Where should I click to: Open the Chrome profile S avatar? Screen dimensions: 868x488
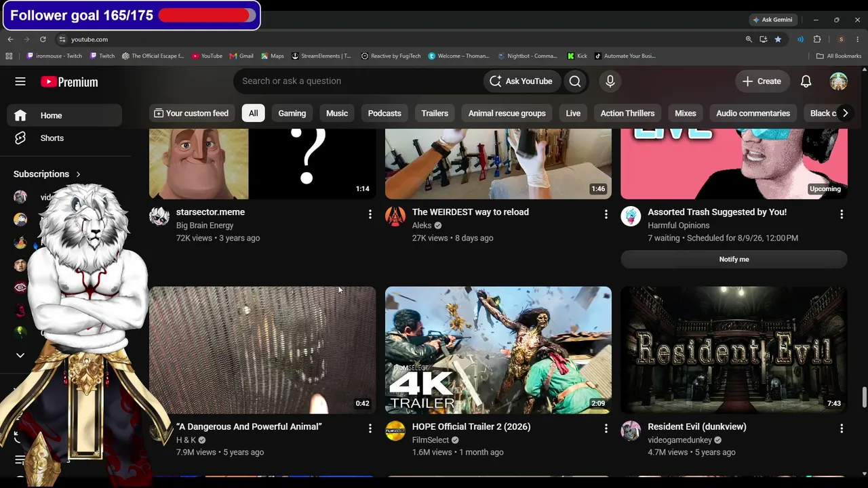pyautogui.click(x=841, y=39)
